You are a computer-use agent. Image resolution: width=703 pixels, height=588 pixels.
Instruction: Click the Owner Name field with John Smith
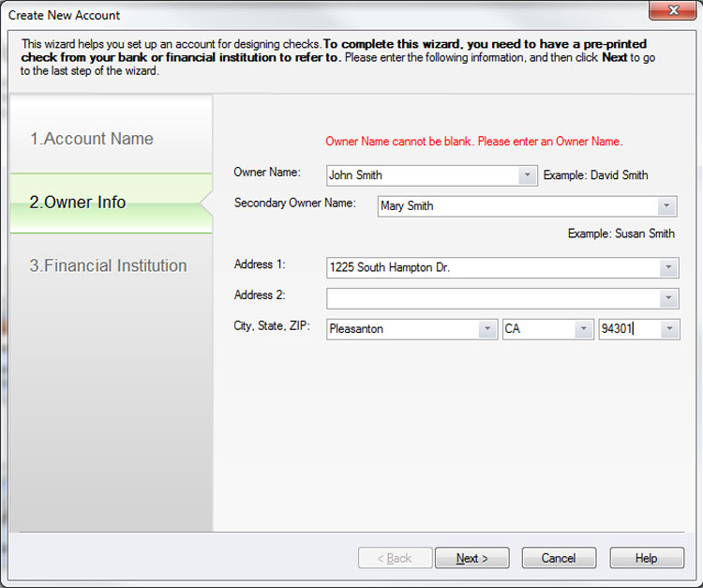coord(420,175)
